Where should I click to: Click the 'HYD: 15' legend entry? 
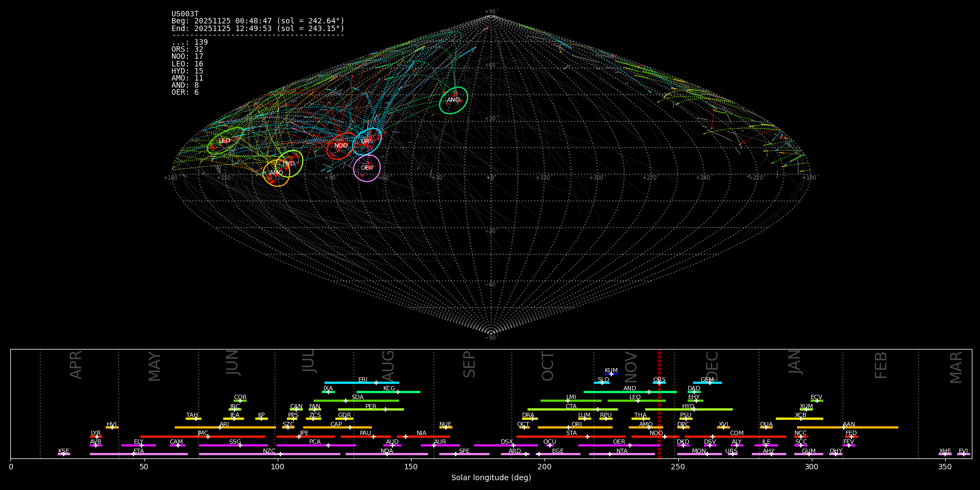click(187, 71)
